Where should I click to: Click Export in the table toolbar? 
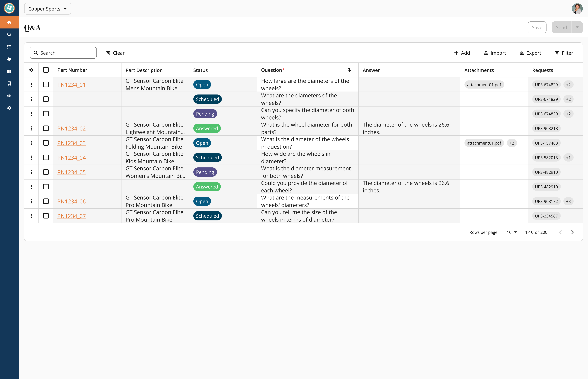point(530,53)
